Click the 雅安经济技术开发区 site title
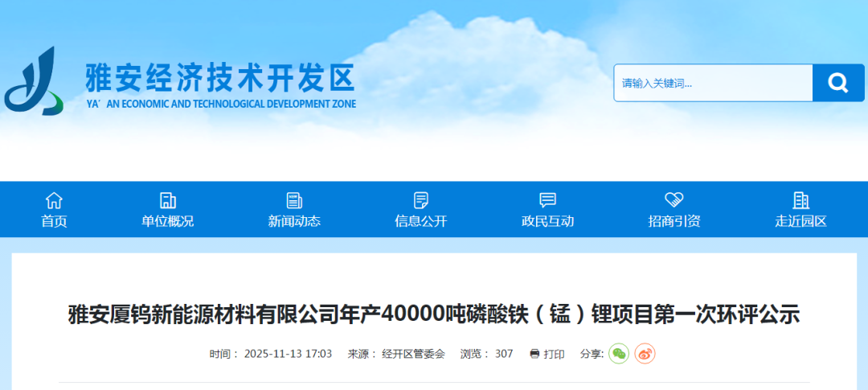This screenshot has height=390, width=868. click(220, 79)
